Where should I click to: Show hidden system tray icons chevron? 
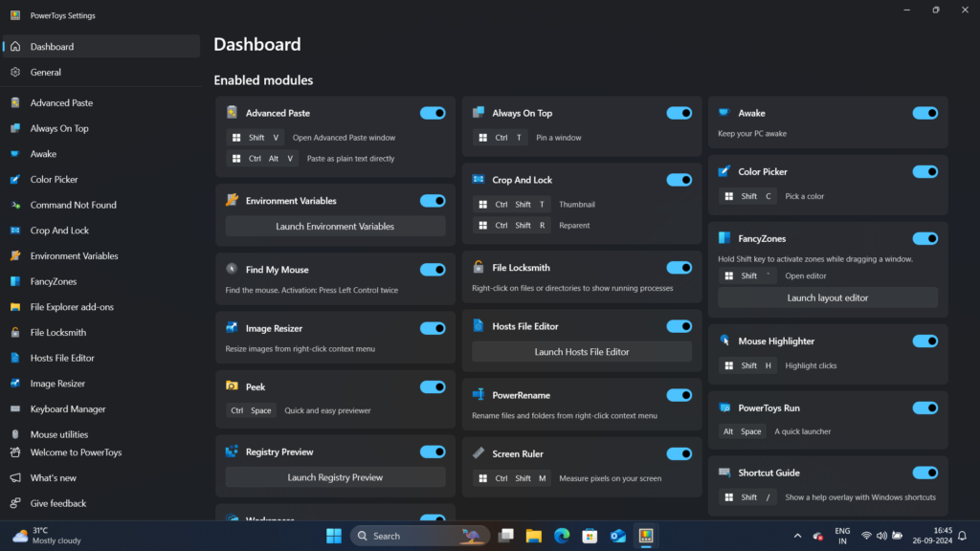(797, 536)
